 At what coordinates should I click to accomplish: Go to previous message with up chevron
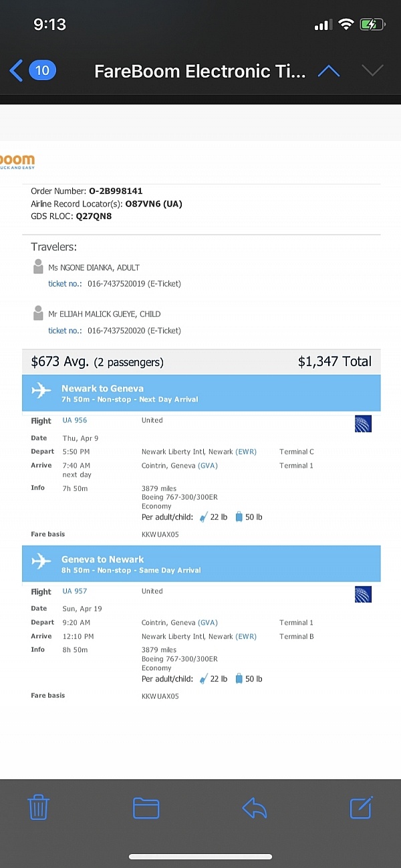click(328, 71)
